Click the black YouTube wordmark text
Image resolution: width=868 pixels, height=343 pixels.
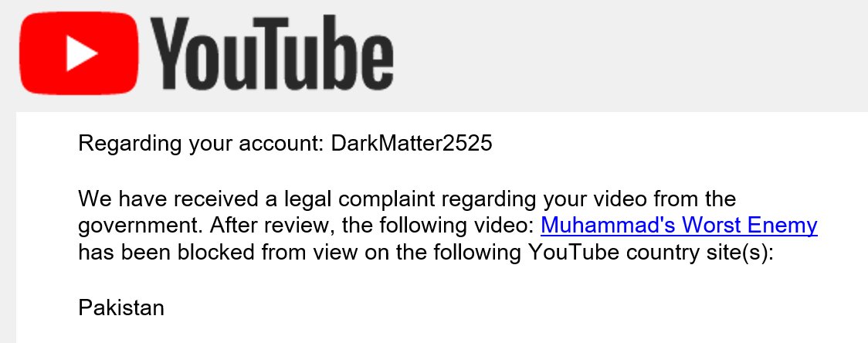(271, 54)
